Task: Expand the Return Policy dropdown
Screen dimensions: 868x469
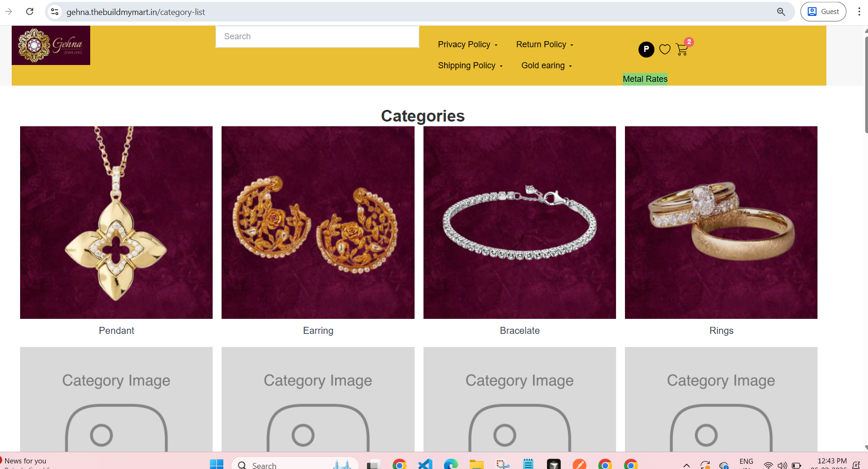Action: tap(545, 44)
